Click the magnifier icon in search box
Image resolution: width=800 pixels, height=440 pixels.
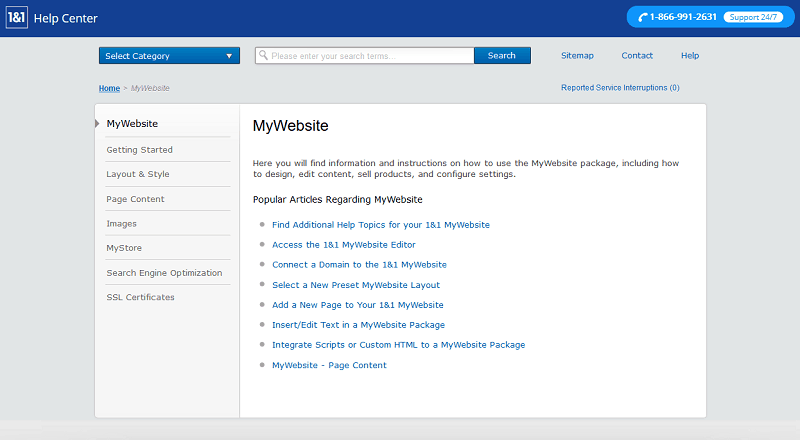coord(263,55)
